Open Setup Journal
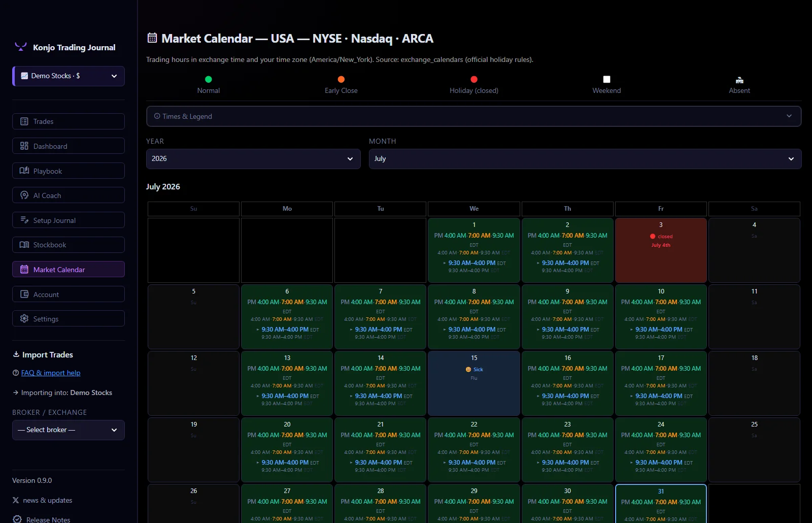The image size is (812, 523). [69, 220]
